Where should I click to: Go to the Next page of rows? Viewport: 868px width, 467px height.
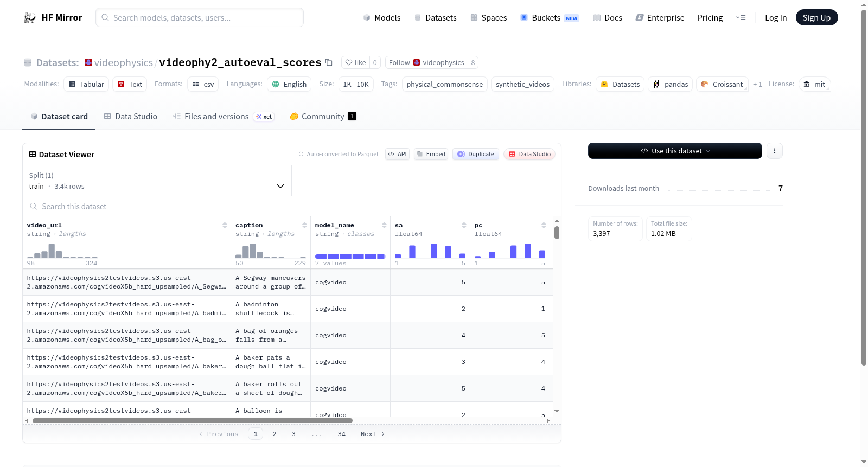(373, 434)
